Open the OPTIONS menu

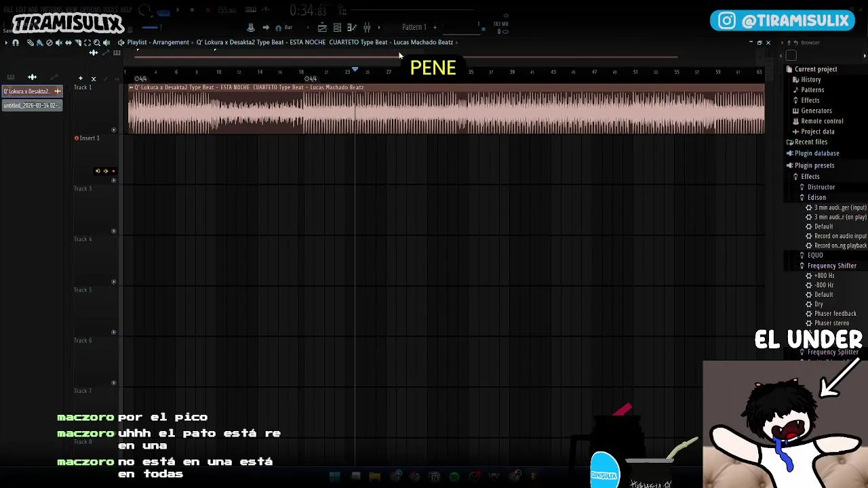(91, 10)
